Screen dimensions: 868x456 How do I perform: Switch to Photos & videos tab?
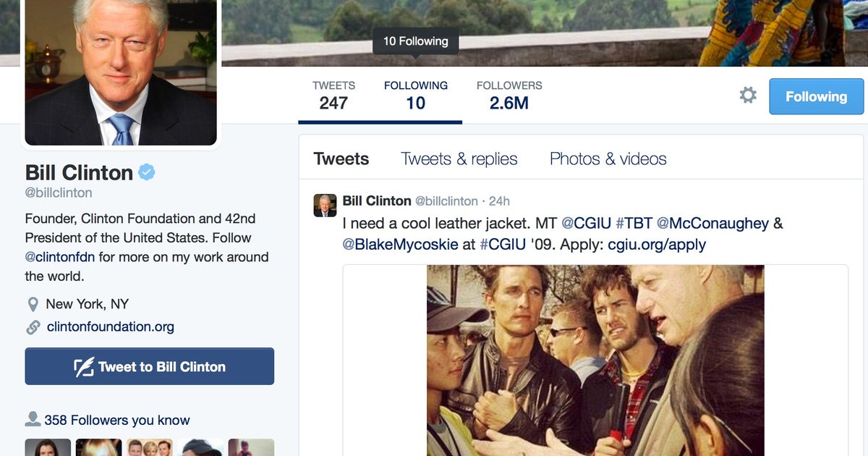608,159
